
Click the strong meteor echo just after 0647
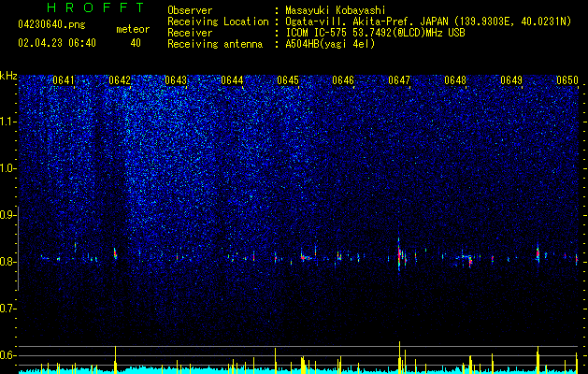click(400, 253)
